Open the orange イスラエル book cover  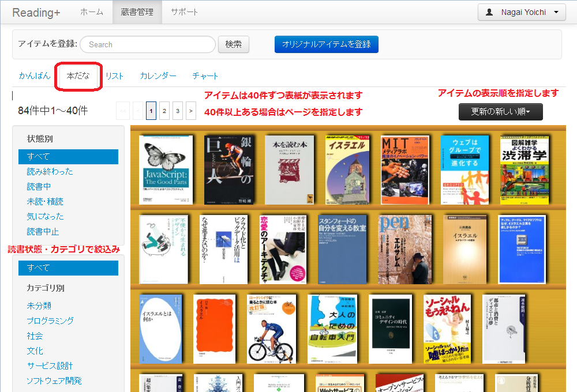pyautogui.click(x=214, y=329)
